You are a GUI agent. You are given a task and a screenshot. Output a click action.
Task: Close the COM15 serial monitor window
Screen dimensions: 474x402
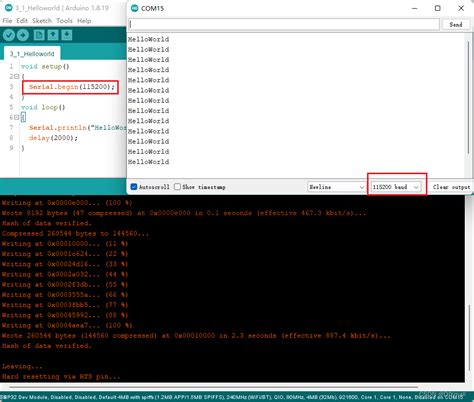tap(461, 8)
